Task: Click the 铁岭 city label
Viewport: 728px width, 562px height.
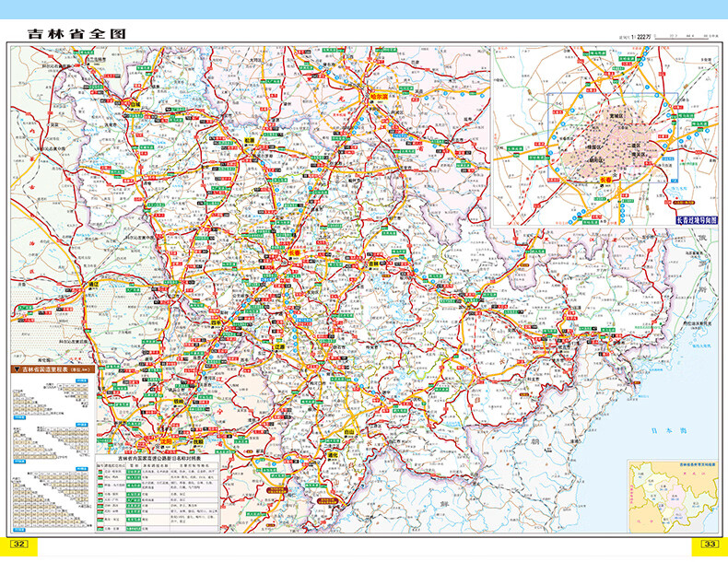Action: tap(179, 401)
